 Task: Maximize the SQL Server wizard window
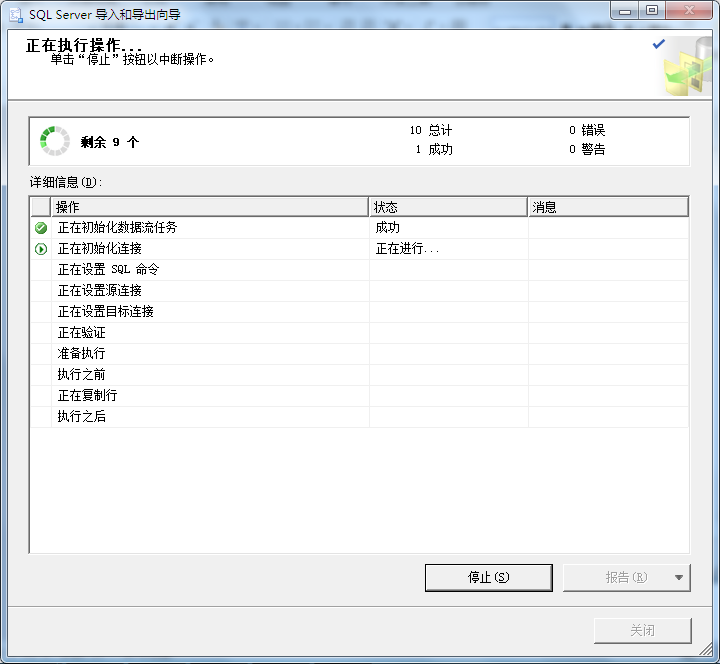(652, 11)
